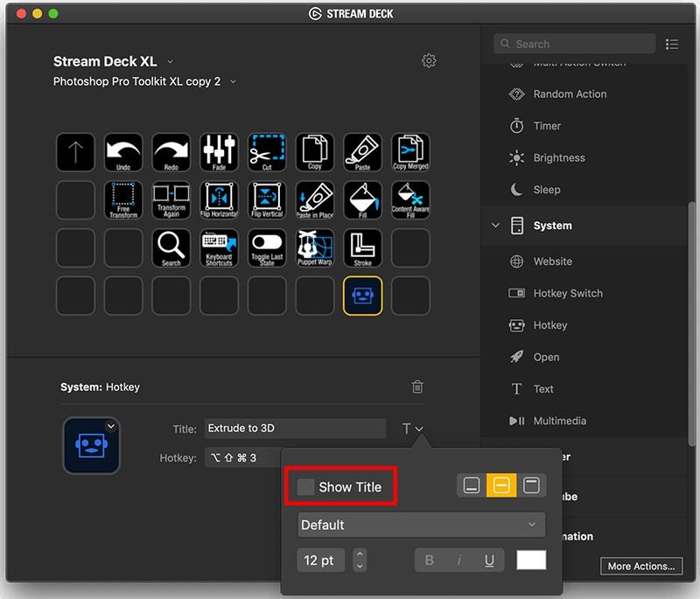Image resolution: width=700 pixels, height=599 pixels.
Task: Select the Fill bucket key
Action: [362, 200]
